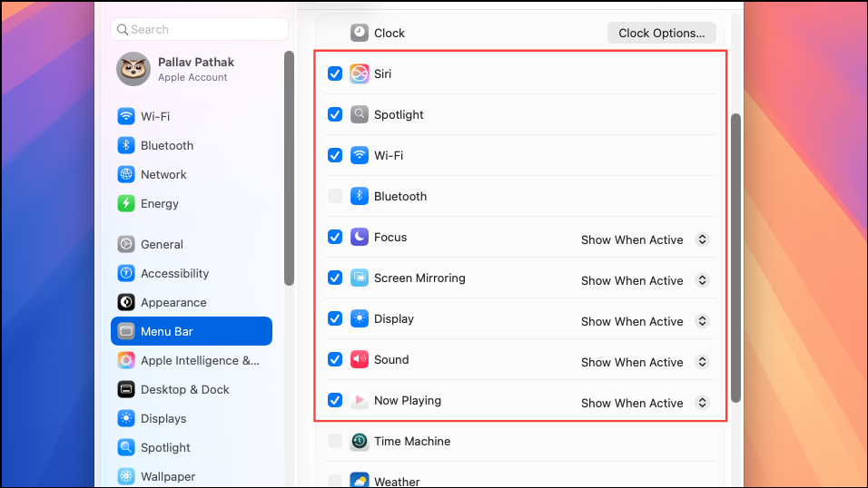The width and height of the screenshot is (868, 488).
Task: Uncheck the Spotlight checkbox
Action: (x=335, y=114)
